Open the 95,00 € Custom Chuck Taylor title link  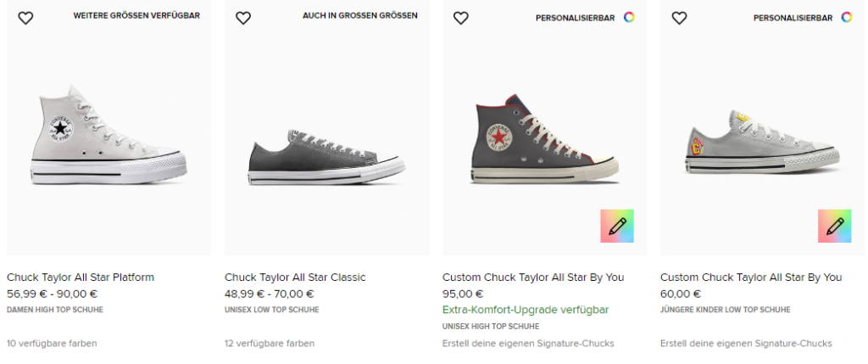pyautogui.click(x=533, y=277)
